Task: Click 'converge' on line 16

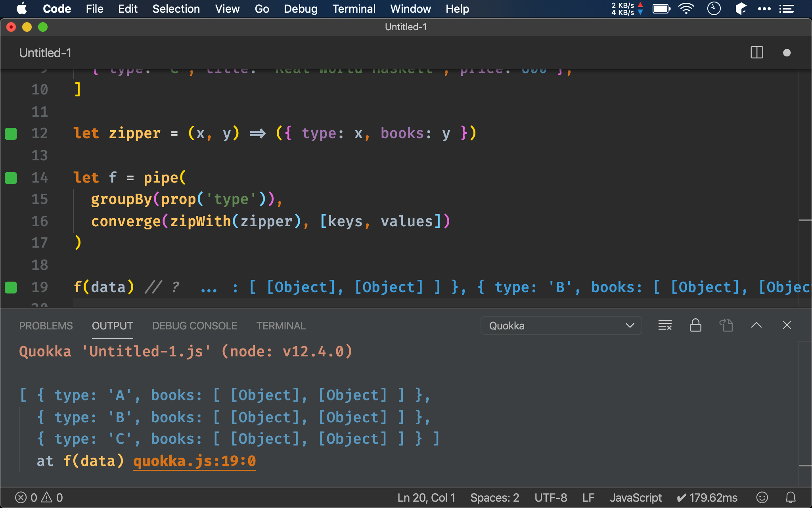Action: 126,221
